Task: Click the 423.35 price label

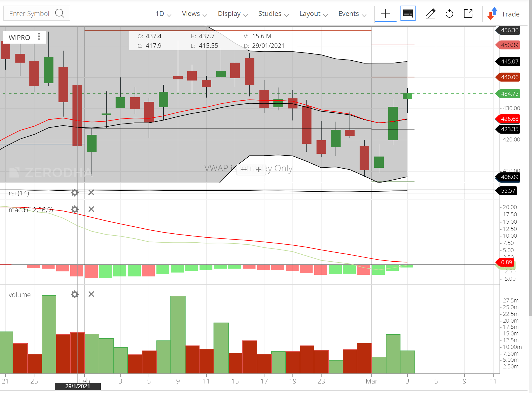Action: pyautogui.click(x=508, y=129)
